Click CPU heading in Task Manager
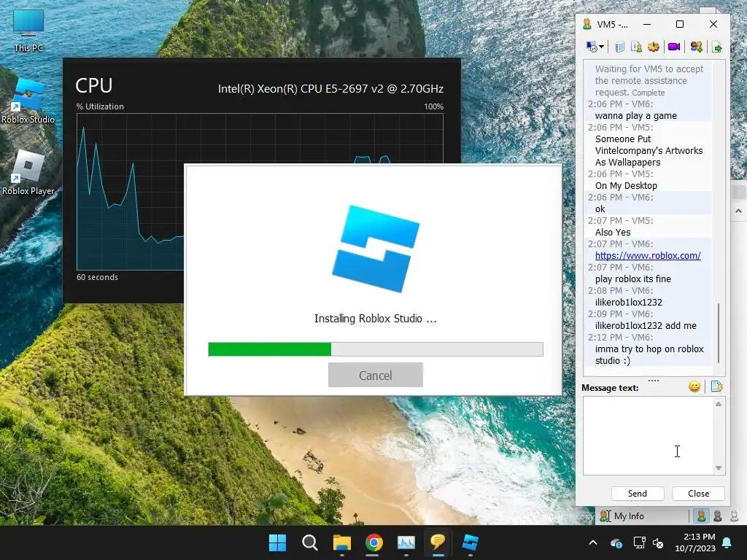Viewport: 747px width, 560px height. (x=94, y=85)
